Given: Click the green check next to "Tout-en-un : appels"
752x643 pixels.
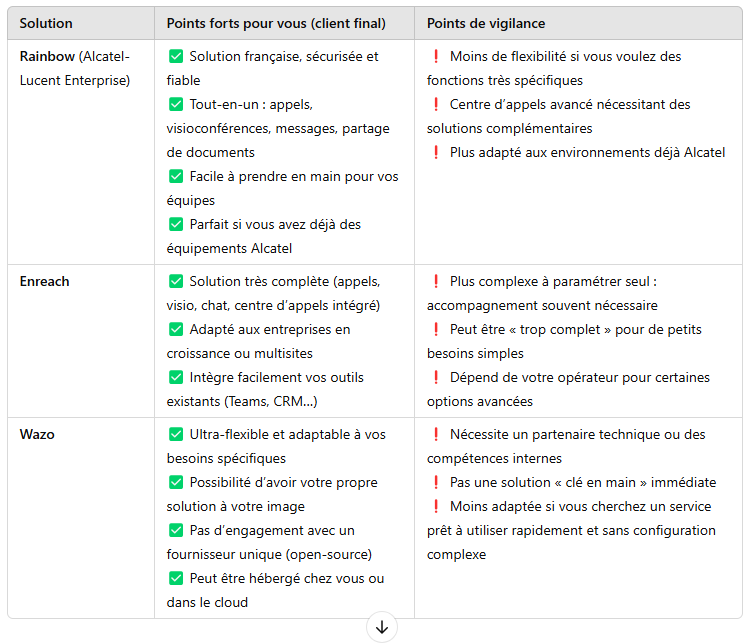Looking at the screenshot, I should coord(176,105).
